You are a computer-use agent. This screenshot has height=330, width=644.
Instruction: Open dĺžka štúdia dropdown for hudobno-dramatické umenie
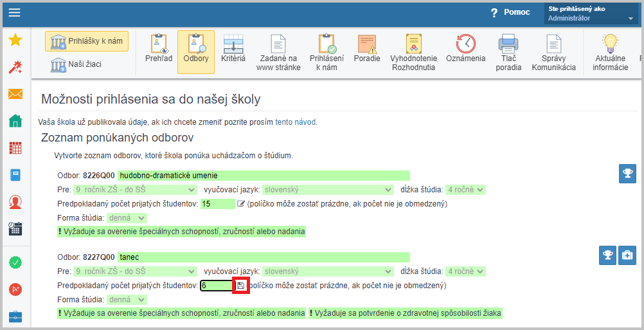click(x=465, y=190)
